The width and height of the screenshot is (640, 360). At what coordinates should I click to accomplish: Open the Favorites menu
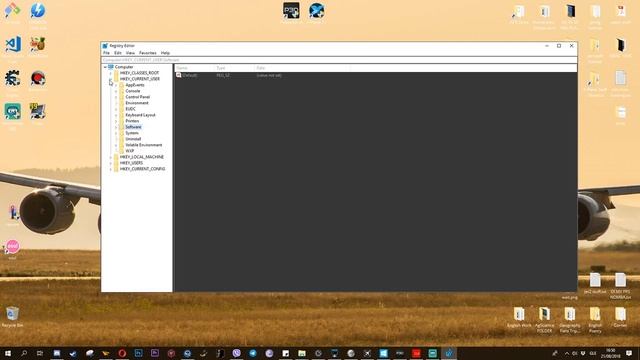click(147, 53)
